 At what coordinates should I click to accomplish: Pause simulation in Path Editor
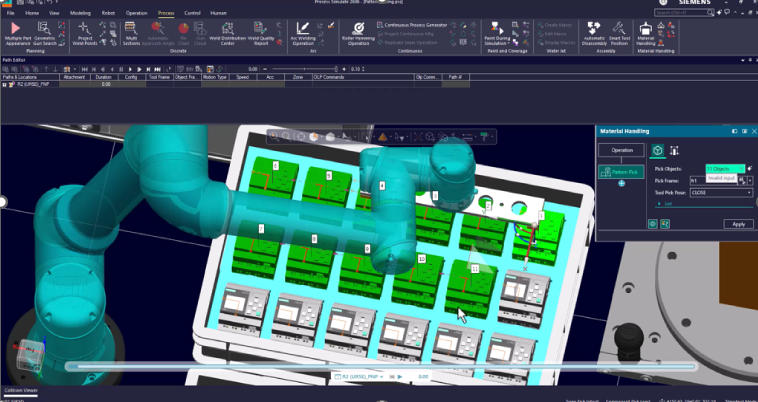(x=121, y=69)
